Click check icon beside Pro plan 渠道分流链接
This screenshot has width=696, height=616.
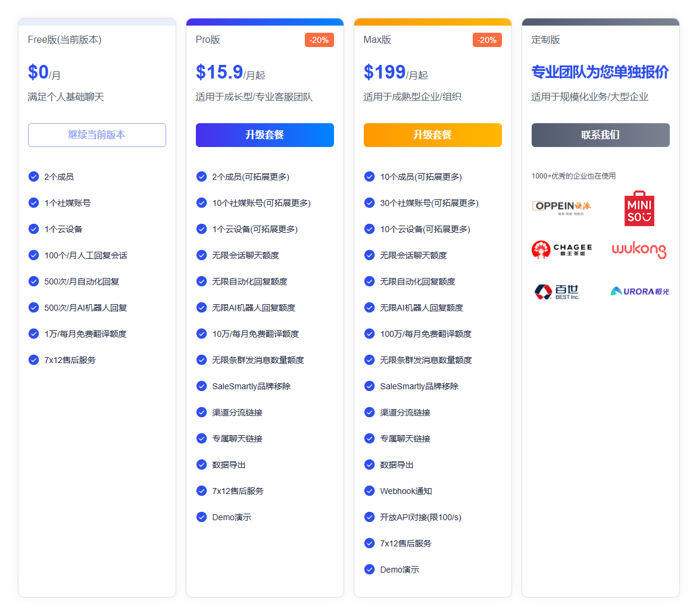coord(201,412)
